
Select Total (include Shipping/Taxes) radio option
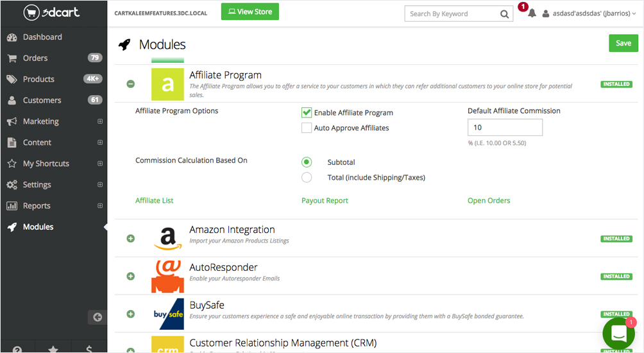307,177
